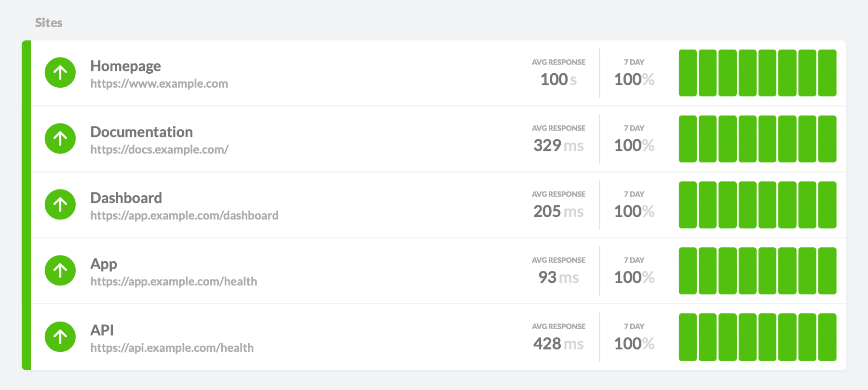Open the API site title
868x390 pixels.
102,330
